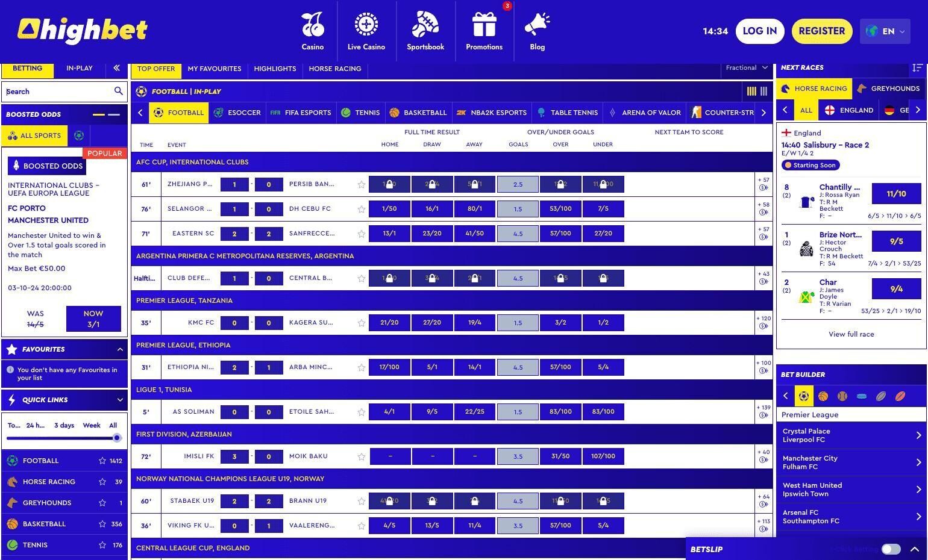The image size is (928, 560).
Task: Open the Highlights tab
Action: click(275, 69)
